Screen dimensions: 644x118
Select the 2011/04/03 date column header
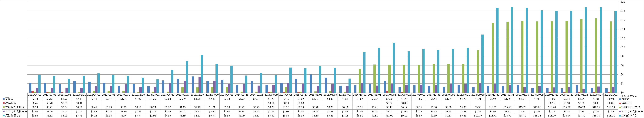point(35,95)
